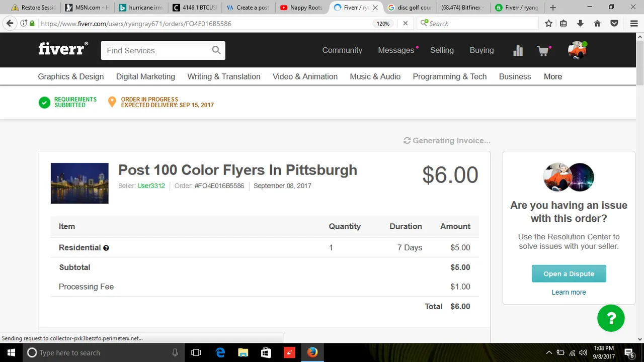
Task: Browse the Music & Audio category
Action: [375, 76]
